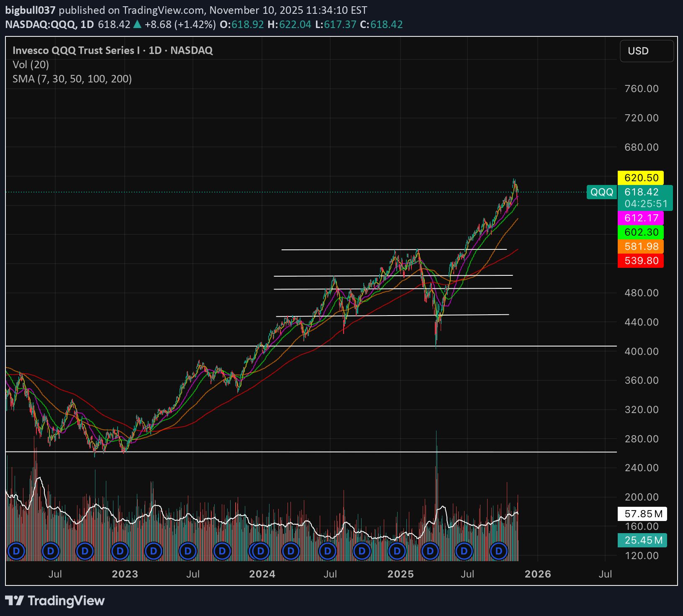
Task: Click the white 57.85 M volume label
Action: tap(642, 513)
